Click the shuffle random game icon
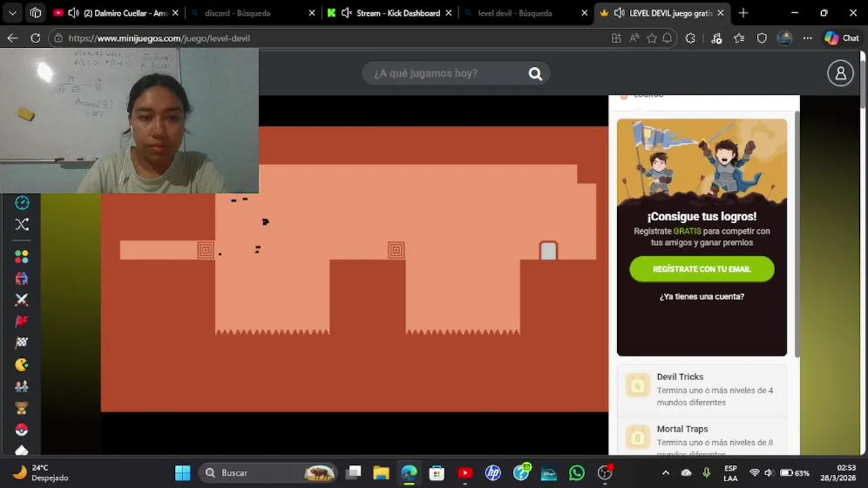The image size is (868, 488). tap(22, 224)
